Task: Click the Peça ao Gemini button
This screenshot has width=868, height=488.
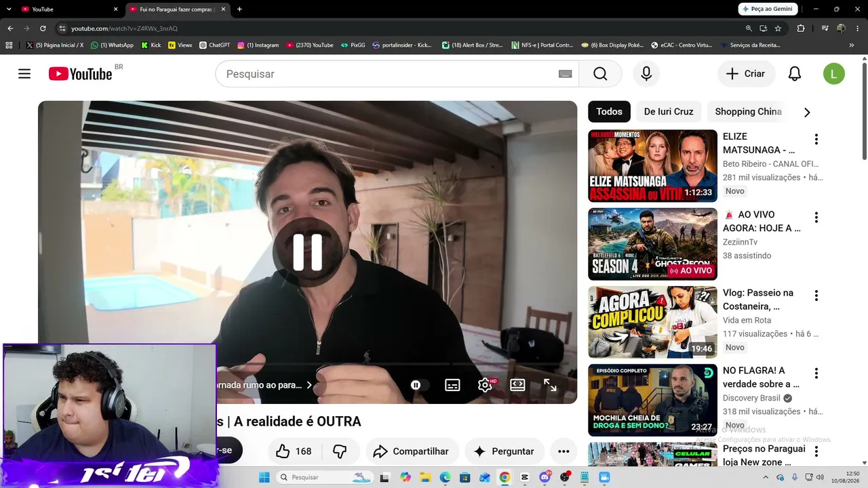Action: click(768, 9)
